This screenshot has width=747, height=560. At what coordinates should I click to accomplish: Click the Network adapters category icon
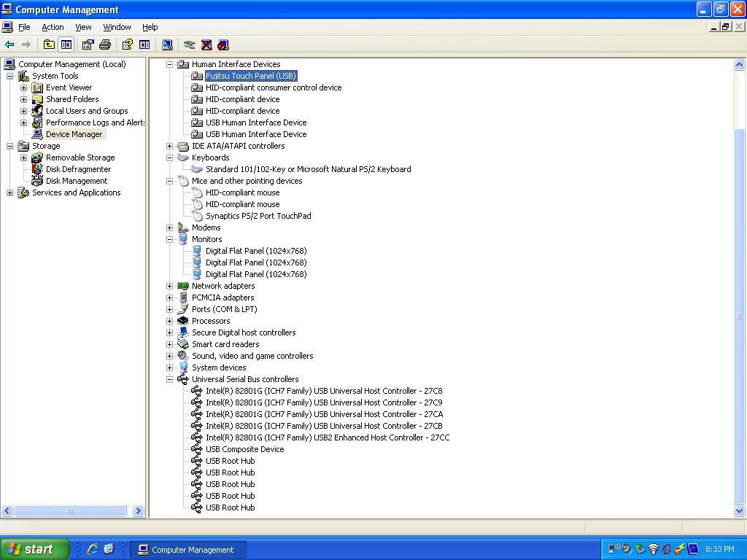(183, 286)
